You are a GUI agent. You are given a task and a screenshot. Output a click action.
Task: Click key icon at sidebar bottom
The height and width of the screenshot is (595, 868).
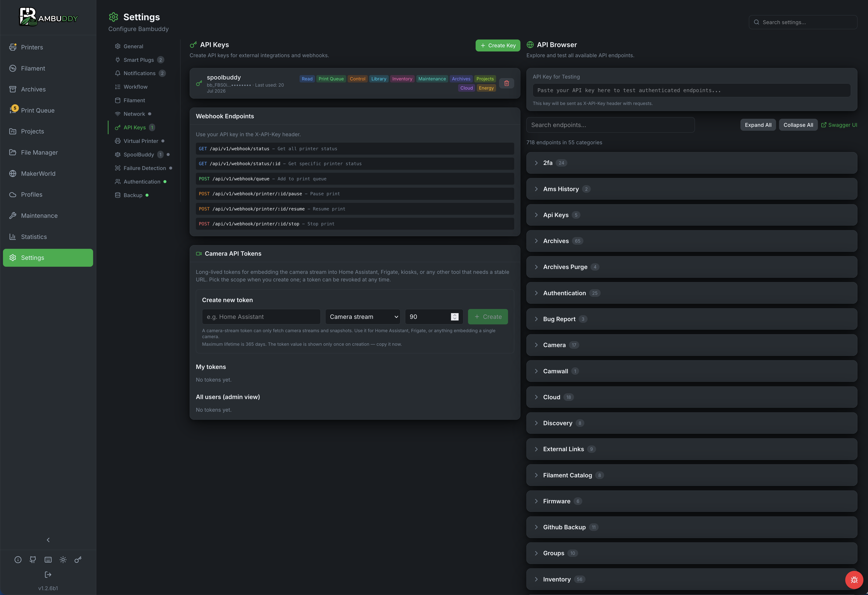click(78, 560)
